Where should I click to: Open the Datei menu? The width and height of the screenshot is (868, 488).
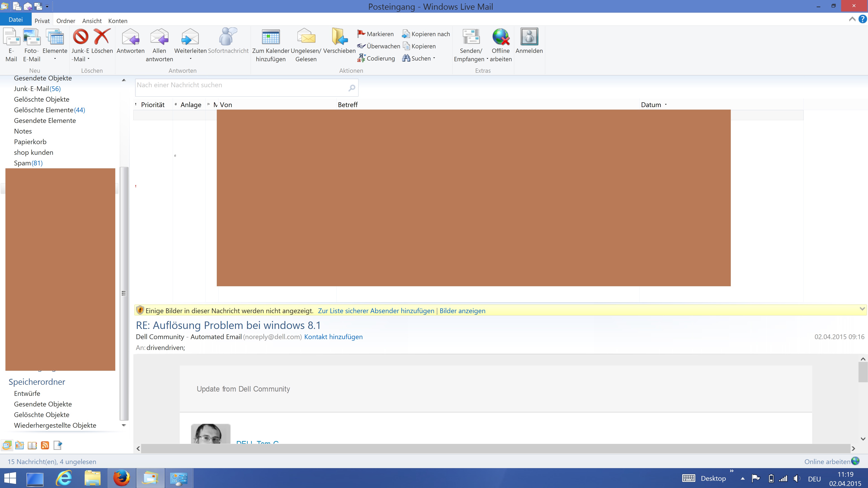tap(16, 19)
